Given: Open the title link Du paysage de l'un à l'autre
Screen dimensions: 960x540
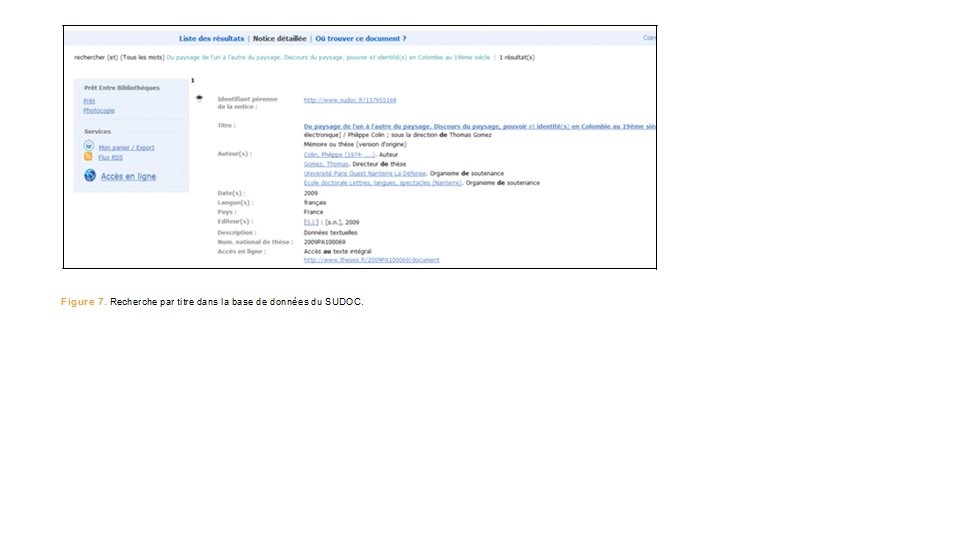Looking at the screenshot, I should point(479,126).
